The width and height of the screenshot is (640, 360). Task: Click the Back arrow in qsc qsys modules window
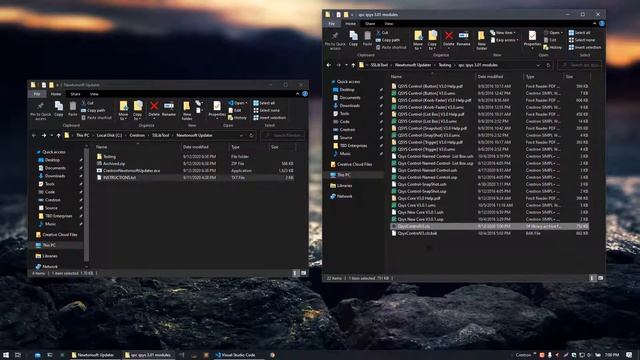pyautogui.click(x=329, y=65)
